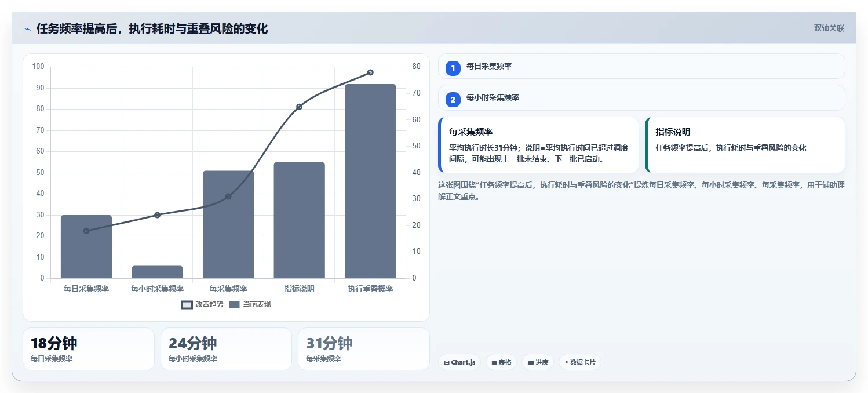Viewport: 868px width, 393px height.
Task: Click the short 每小时采集频率 bar
Action: tap(157, 272)
